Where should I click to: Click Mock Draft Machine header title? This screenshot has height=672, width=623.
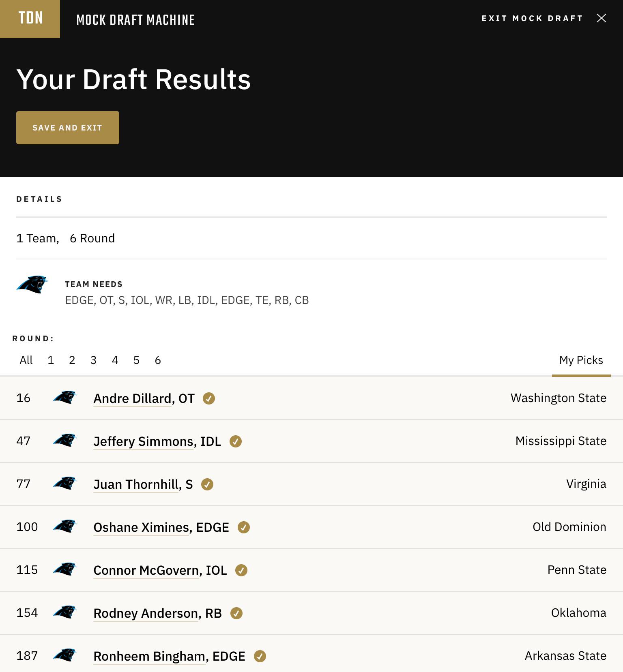pyautogui.click(x=135, y=20)
